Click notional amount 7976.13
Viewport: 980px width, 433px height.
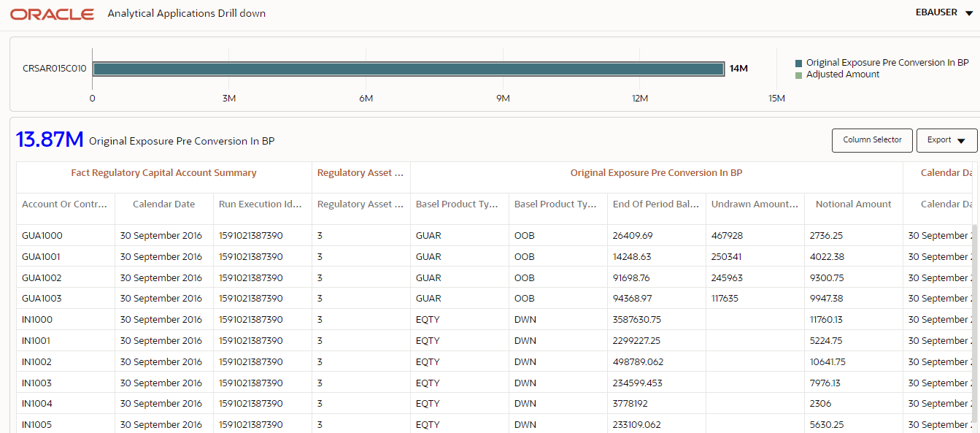pyautogui.click(x=825, y=383)
